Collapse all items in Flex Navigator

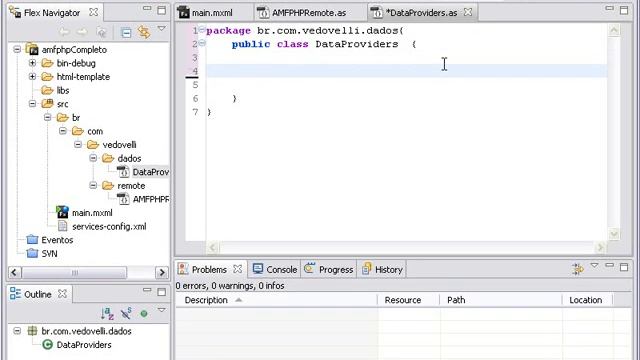[127, 32]
